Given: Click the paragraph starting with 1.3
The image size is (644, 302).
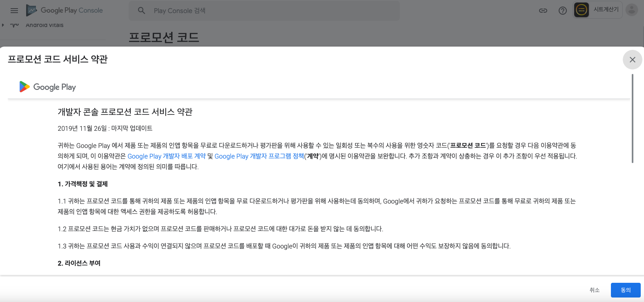Looking at the screenshot, I should click(x=284, y=246).
